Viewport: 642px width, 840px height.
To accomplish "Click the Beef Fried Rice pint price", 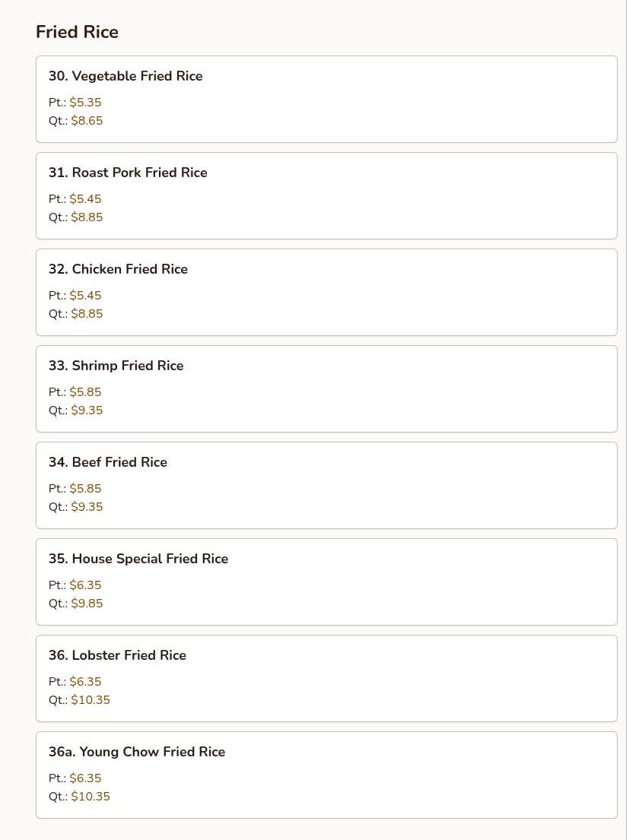I will (85, 489).
